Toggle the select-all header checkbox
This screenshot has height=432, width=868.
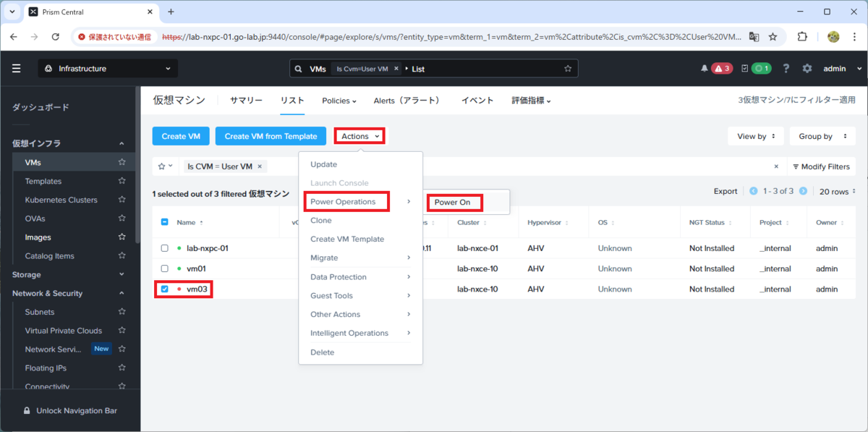164,222
